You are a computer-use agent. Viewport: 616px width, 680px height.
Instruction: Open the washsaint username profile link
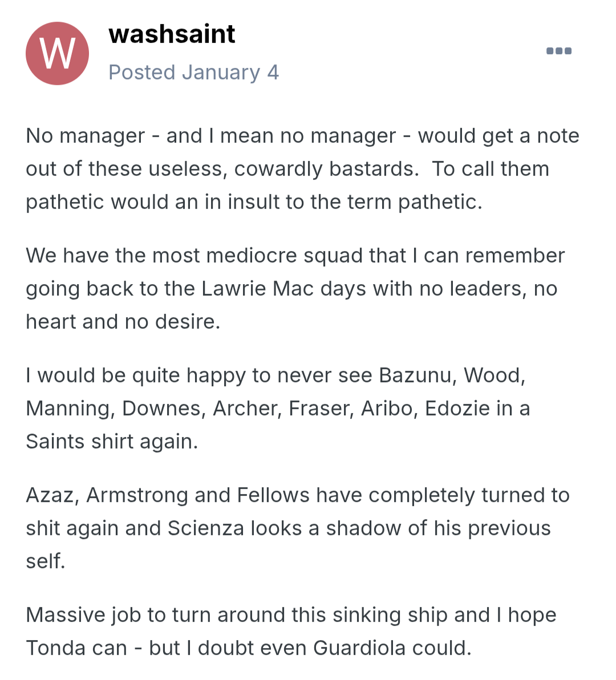(172, 34)
